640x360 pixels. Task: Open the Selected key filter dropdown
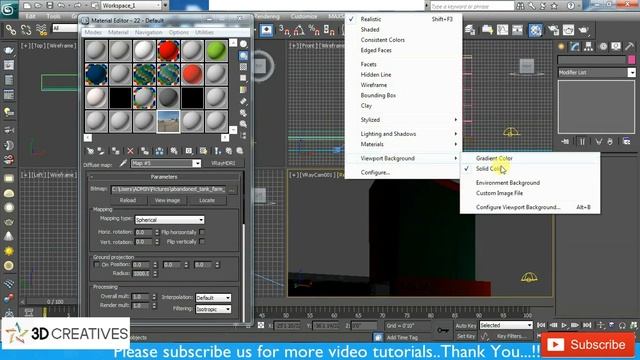click(x=506, y=325)
